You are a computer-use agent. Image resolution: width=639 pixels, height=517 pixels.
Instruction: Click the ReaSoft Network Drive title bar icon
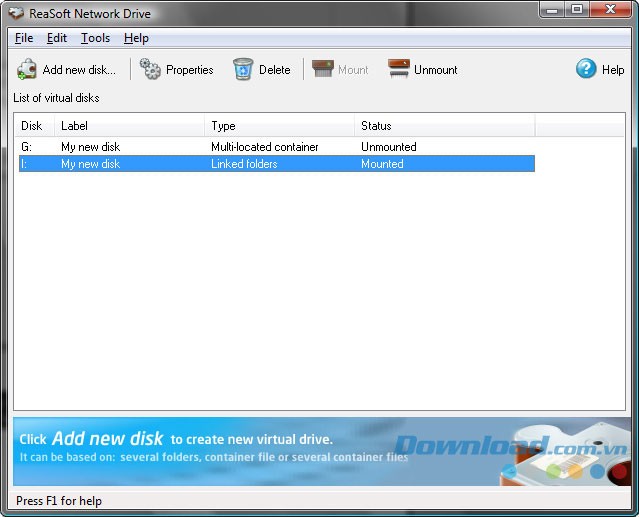coord(16,13)
